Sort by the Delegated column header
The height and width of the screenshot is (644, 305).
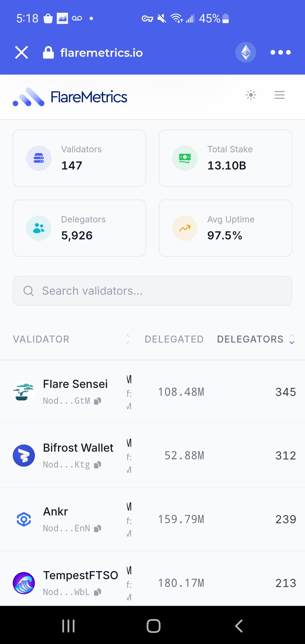(174, 339)
